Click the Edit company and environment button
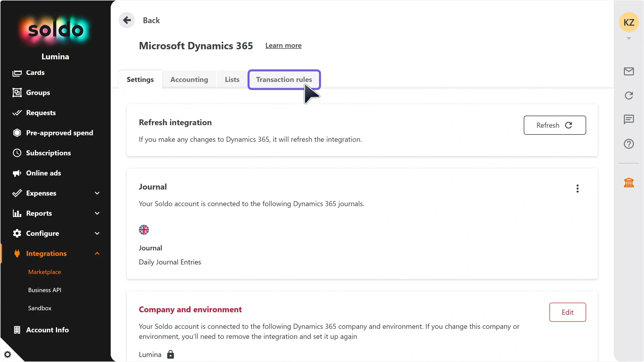This screenshot has height=362, width=644. [x=568, y=312]
